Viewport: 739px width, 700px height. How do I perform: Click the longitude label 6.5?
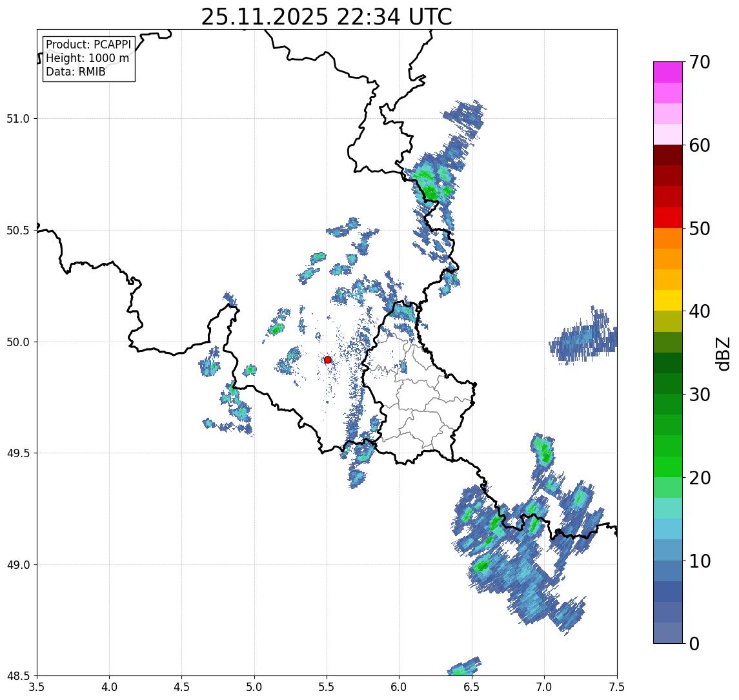[x=472, y=687]
